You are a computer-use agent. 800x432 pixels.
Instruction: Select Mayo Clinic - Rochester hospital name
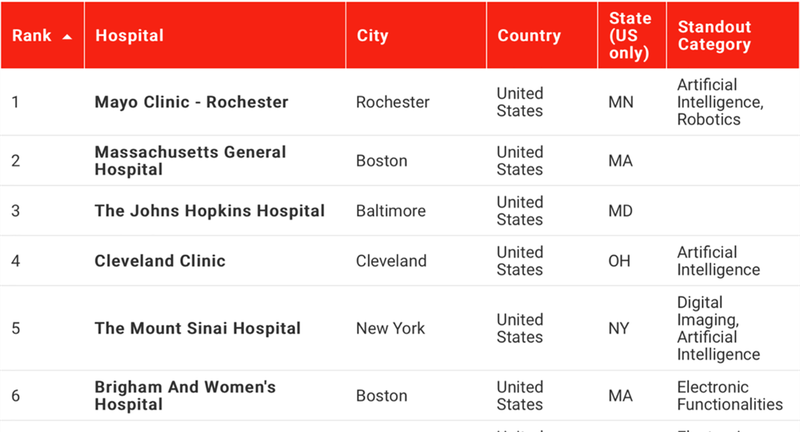click(x=191, y=102)
